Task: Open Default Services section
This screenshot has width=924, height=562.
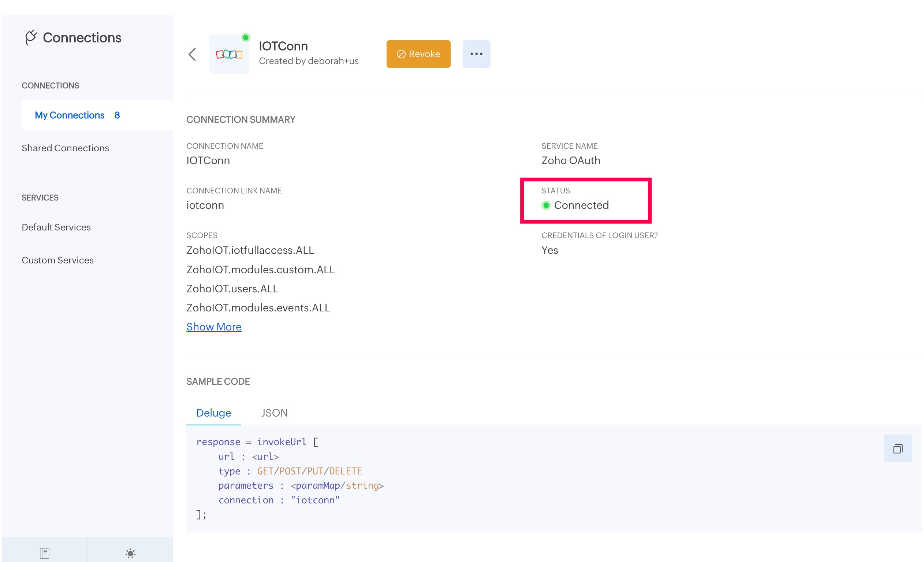Action: (56, 228)
